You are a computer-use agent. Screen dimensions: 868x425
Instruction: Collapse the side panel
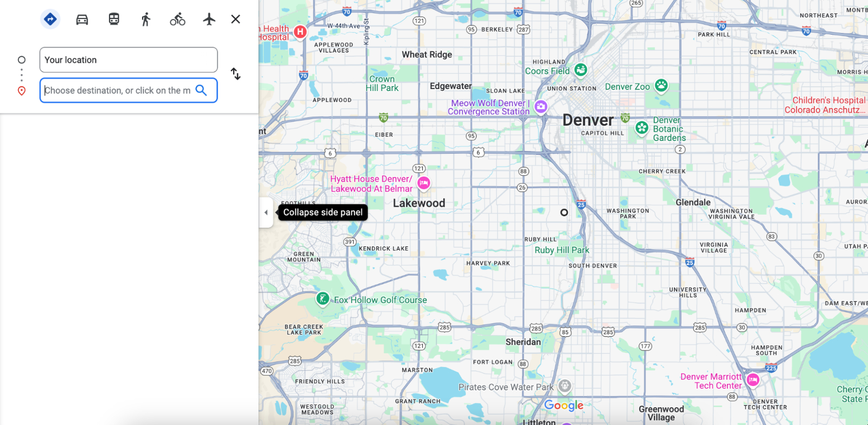[266, 212]
